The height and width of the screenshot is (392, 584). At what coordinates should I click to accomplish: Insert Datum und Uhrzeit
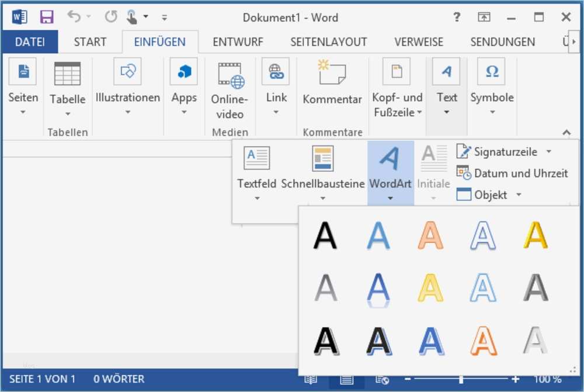click(x=512, y=174)
